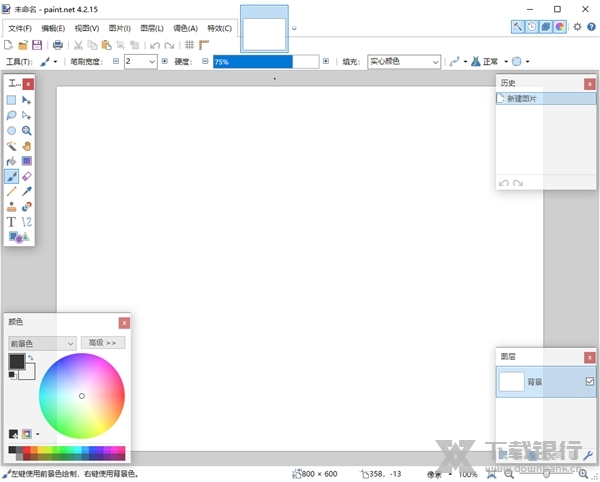Click the 高级 >> button
Viewport: 600px width, 482px height.
[x=103, y=343]
